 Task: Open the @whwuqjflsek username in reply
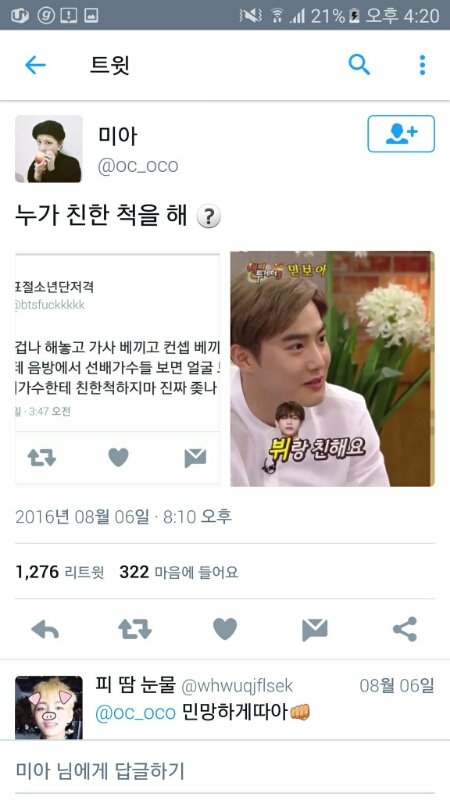click(x=237, y=686)
